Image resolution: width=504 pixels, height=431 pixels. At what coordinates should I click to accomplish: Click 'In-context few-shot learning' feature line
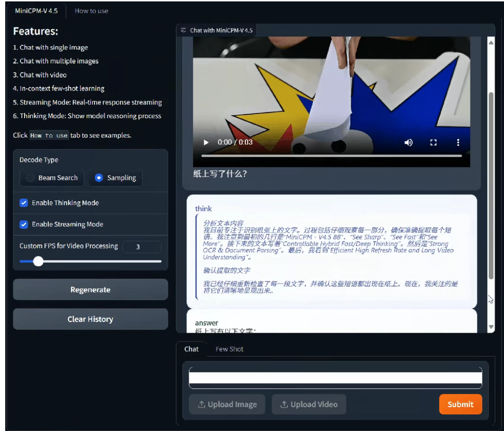click(x=59, y=88)
